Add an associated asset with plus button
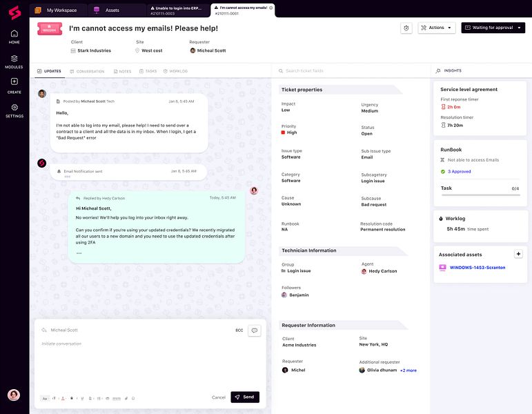Screen dimensions: 532x414 pyautogui.click(x=518, y=254)
